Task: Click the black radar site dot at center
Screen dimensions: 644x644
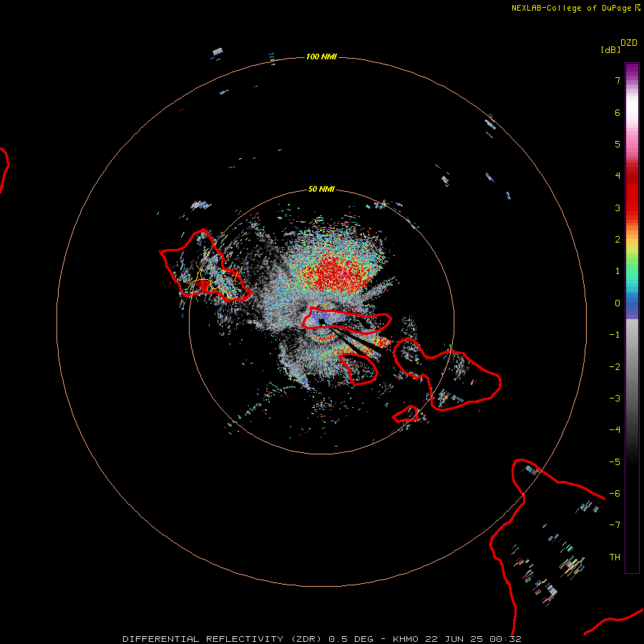Action: [x=321, y=322]
